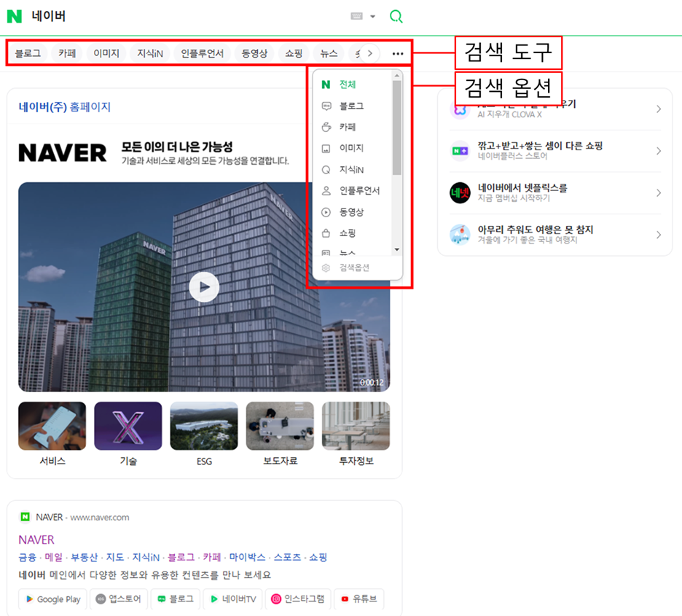The image size is (682, 616).
Task: Select the 이미지 tab in search tools
Action: (x=106, y=53)
